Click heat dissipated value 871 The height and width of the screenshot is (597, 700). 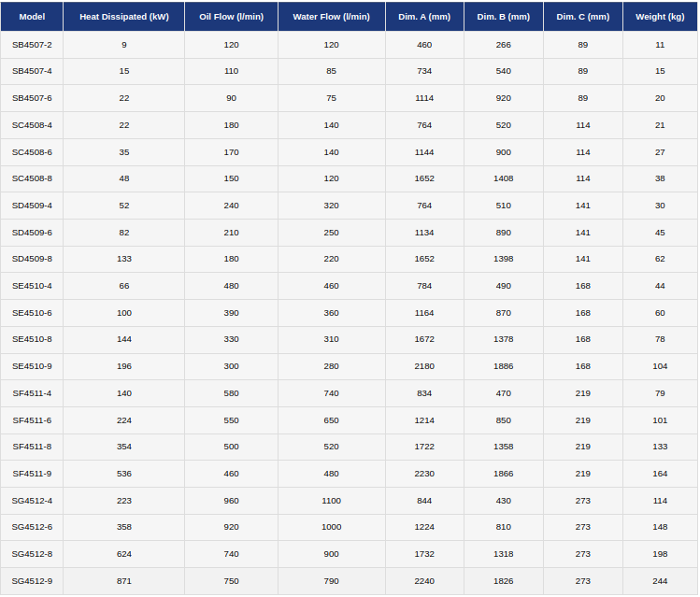click(x=123, y=581)
